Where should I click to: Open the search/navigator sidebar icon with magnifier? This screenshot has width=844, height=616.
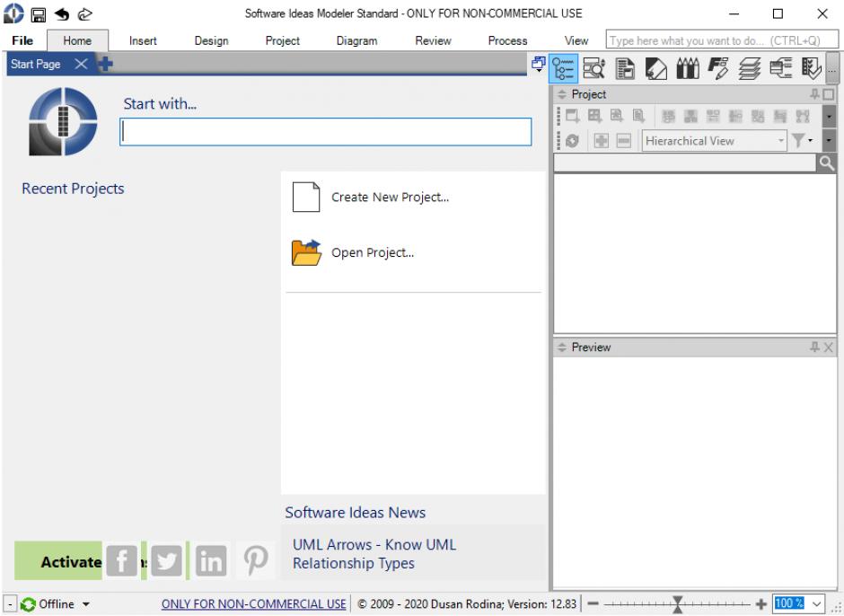tap(594, 68)
